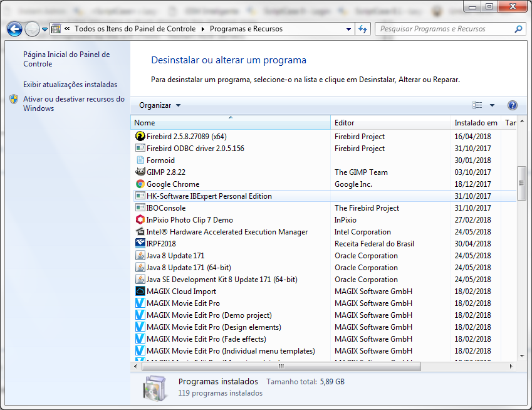The image size is (532, 410).
Task: Click the HK-Software IBExpert icon
Action: point(140,196)
